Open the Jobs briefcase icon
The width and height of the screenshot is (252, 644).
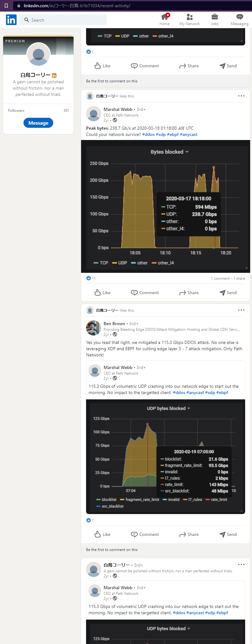(214, 17)
